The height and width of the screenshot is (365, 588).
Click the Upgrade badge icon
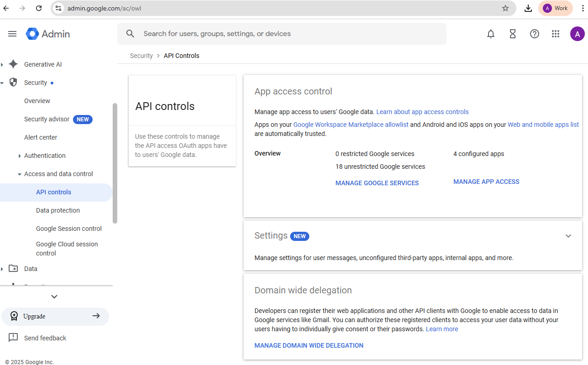pyautogui.click(x=14, y=316)
